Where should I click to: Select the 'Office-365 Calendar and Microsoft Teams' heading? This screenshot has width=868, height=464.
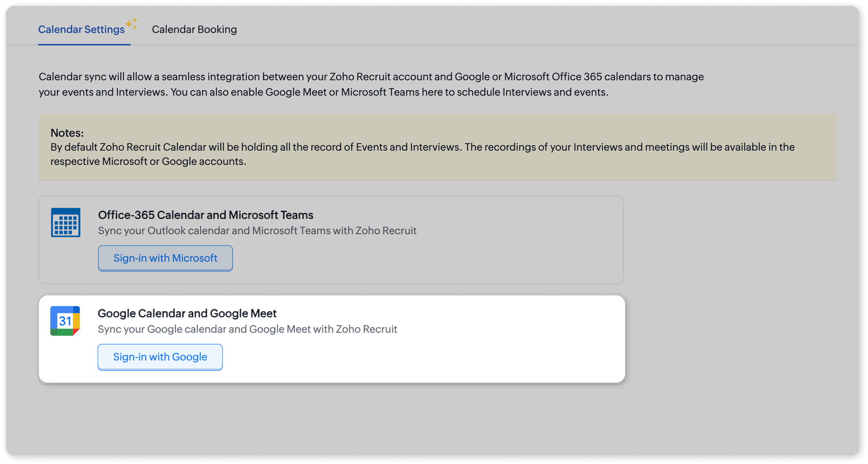point(206,215)
